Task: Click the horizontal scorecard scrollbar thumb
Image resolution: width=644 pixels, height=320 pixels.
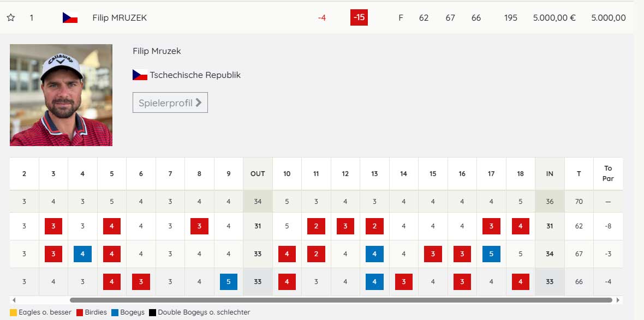Action: pyautogui.click(x=341, y=300)
